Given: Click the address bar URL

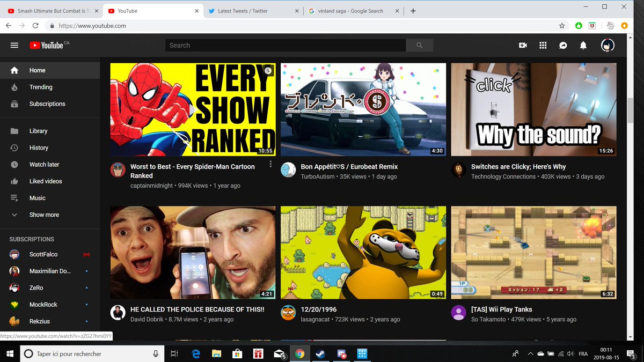Looking at the screenshot, I should click(92, 26).
